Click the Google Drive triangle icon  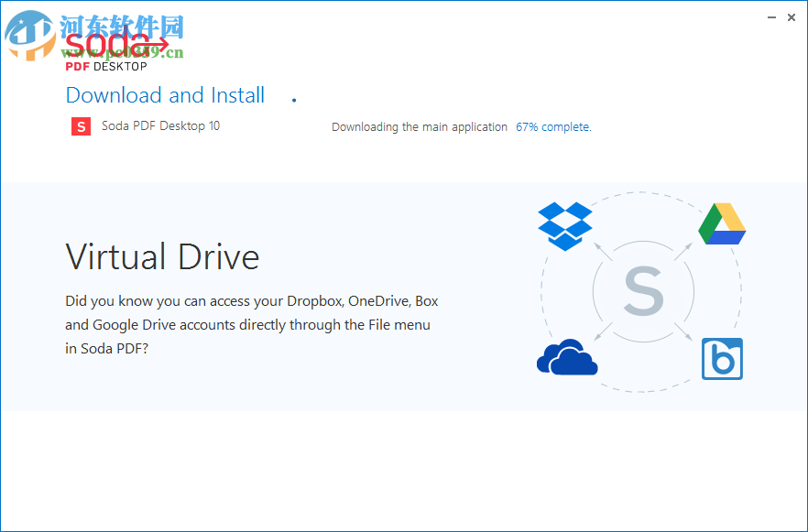point(722,223)
